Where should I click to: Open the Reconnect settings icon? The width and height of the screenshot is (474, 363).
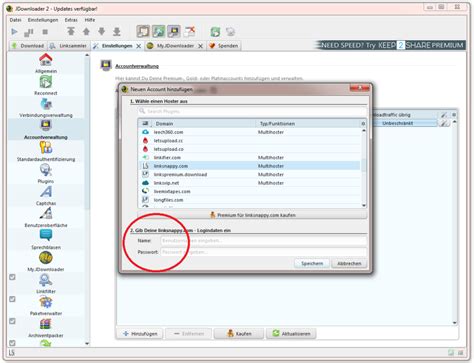tap(46, 82)
